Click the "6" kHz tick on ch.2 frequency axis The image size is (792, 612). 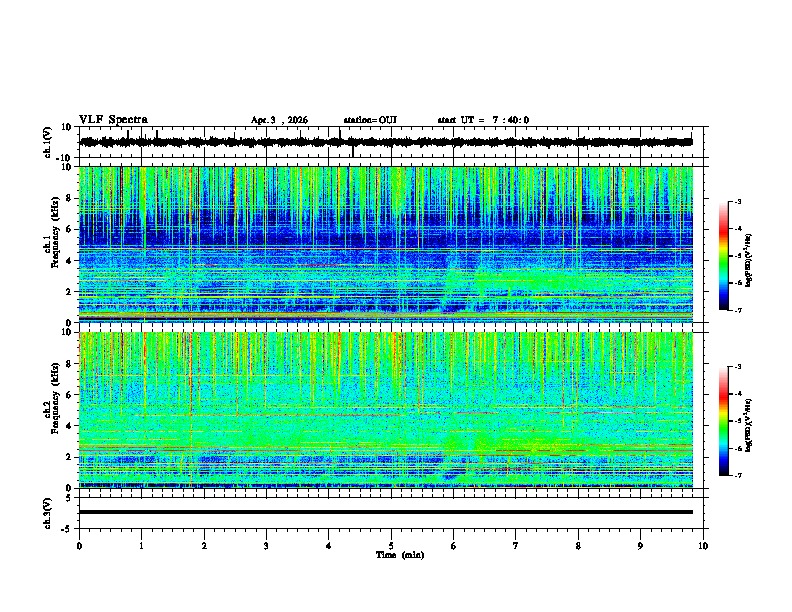pyautogui.click(x=69, y=394)
